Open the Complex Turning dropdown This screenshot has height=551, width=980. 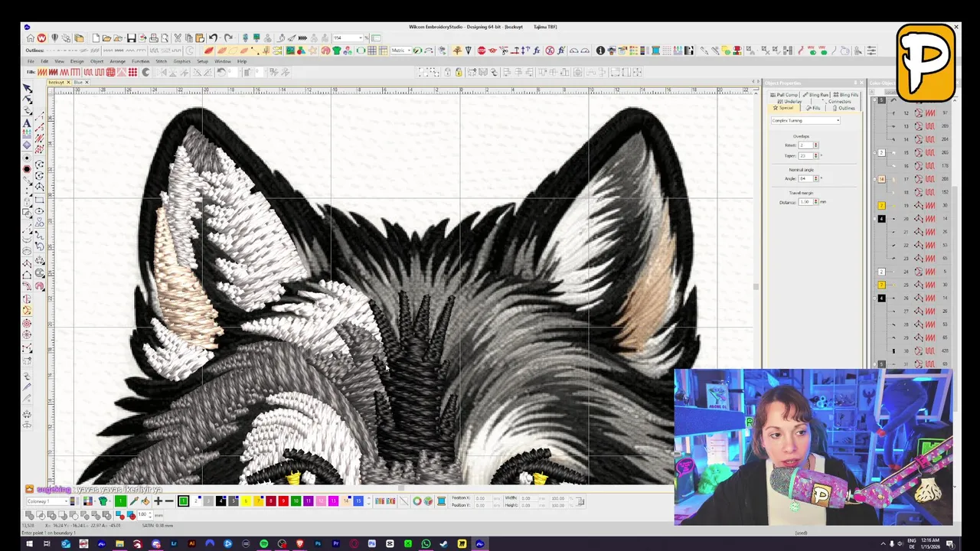[x=805, y=120]
